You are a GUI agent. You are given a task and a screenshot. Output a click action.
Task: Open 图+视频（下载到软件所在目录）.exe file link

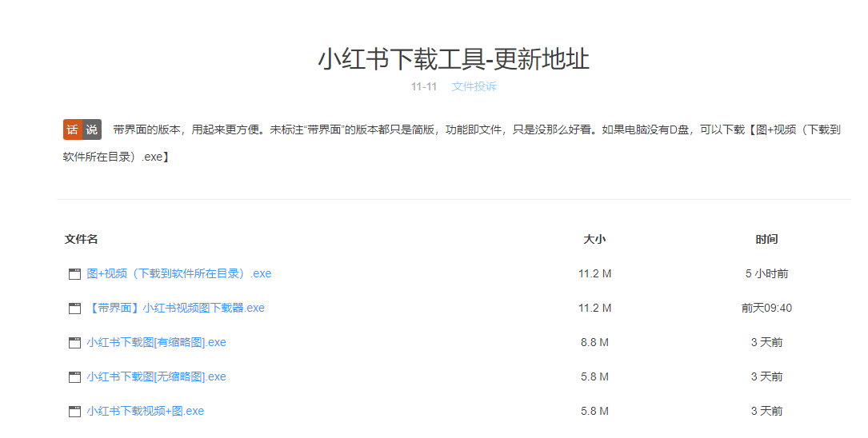point(179,273)
